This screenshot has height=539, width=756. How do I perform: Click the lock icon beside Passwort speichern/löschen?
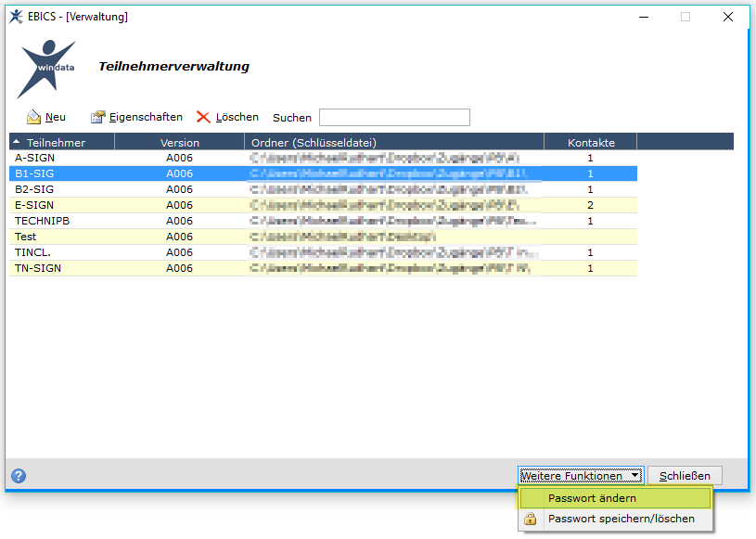pos(531,519)
